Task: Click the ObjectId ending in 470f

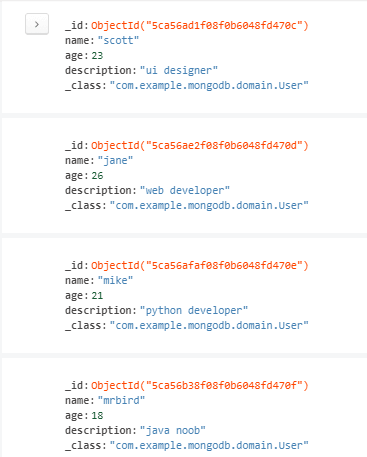Action: click(200, 385)
